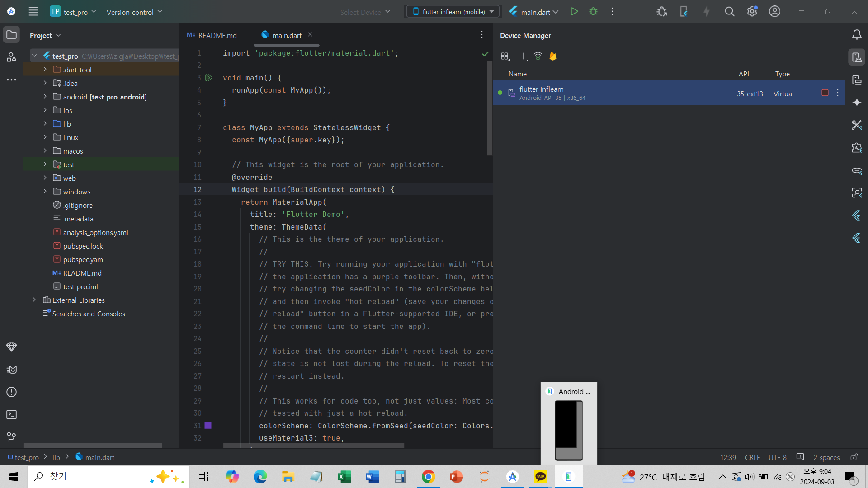Sort devices by Name column header

[517, 74]
